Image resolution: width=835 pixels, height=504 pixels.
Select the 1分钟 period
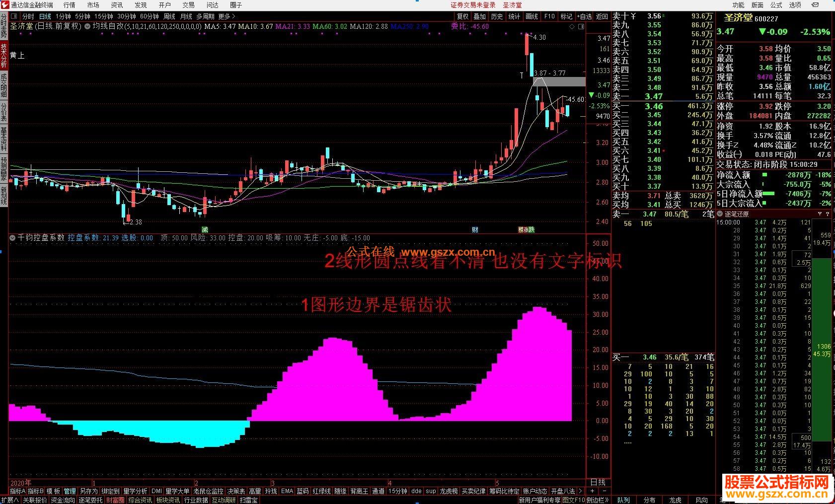[x=63, y=16]
